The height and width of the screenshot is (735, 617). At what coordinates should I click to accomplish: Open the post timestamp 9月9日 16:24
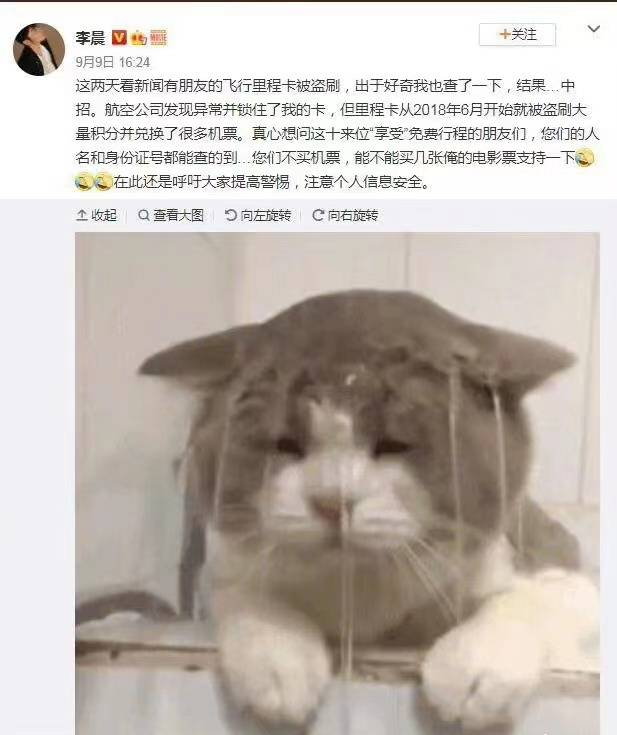[x=113, y=62]
